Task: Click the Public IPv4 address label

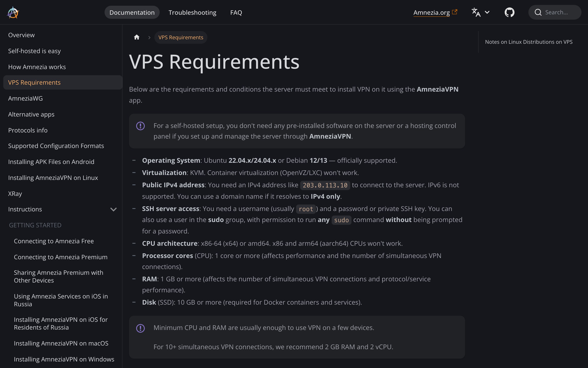Action: [173, 185]
